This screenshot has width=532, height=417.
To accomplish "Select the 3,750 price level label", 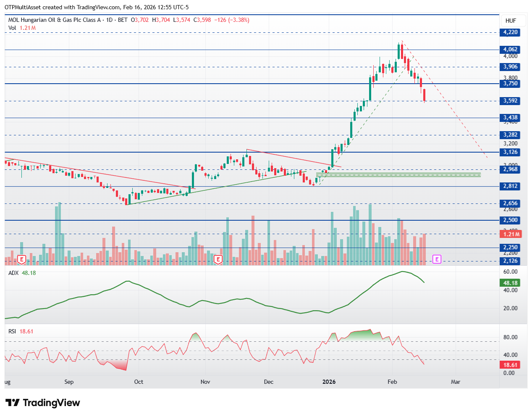I will pos(511,84).
